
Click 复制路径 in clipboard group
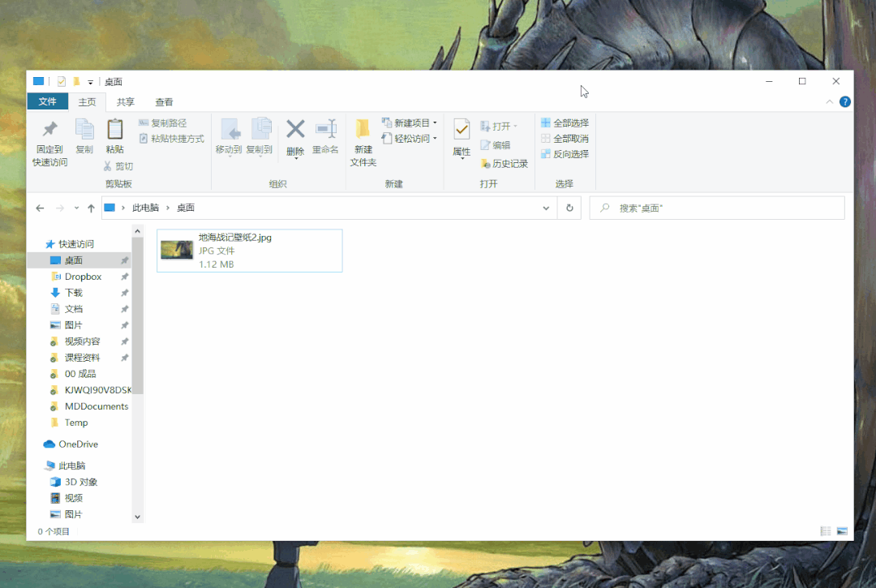pyautogui.click(x=162, y=122)
